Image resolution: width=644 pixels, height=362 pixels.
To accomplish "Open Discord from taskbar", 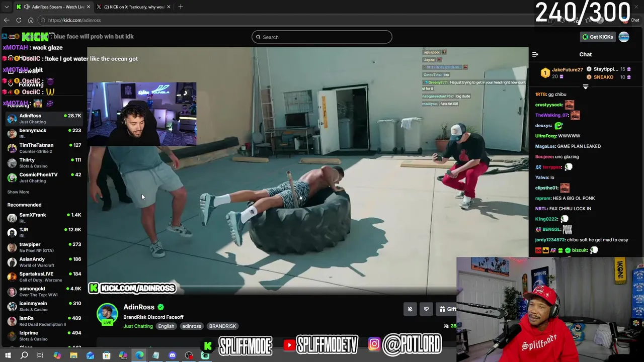I will click(173, 355).
